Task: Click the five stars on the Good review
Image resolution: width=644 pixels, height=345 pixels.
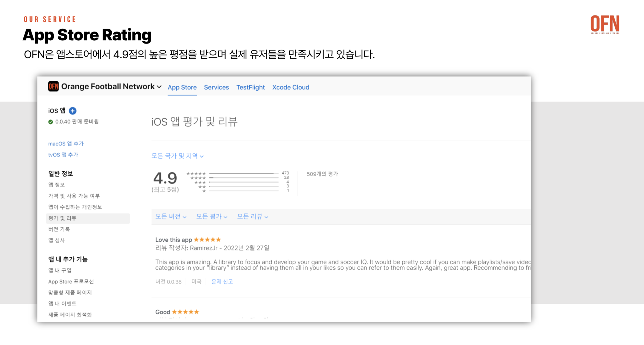Action: click(x=185, y=312)
